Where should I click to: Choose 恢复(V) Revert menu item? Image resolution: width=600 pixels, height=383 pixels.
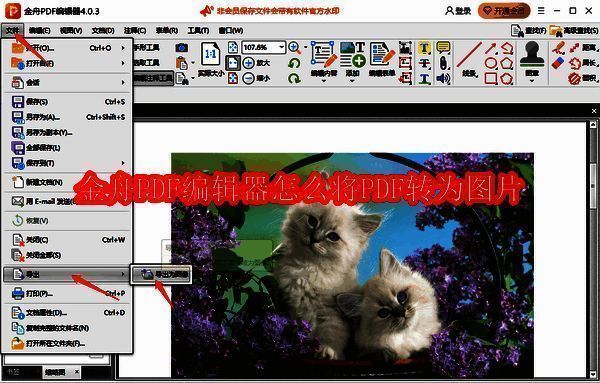point(68,221)
